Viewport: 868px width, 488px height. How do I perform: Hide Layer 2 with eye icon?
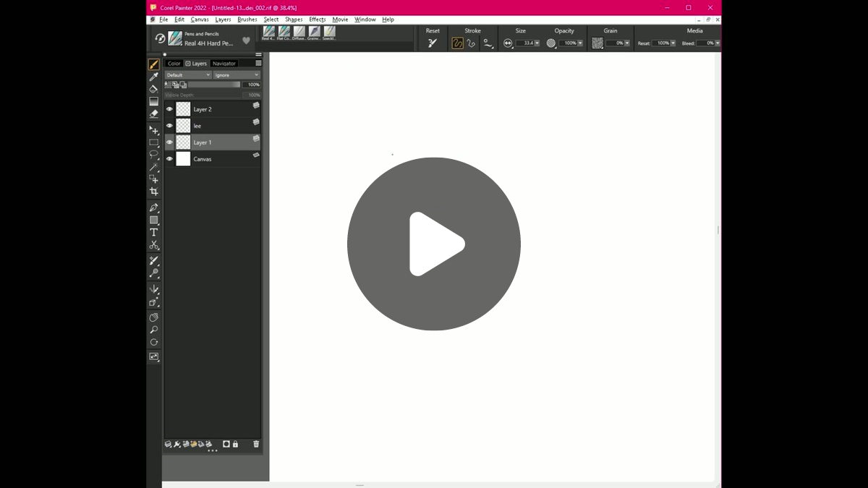(x=169, y=109)
